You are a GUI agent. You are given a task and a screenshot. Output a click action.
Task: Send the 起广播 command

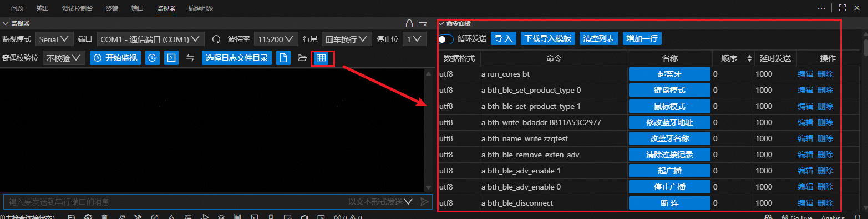(x=670, y=171)
